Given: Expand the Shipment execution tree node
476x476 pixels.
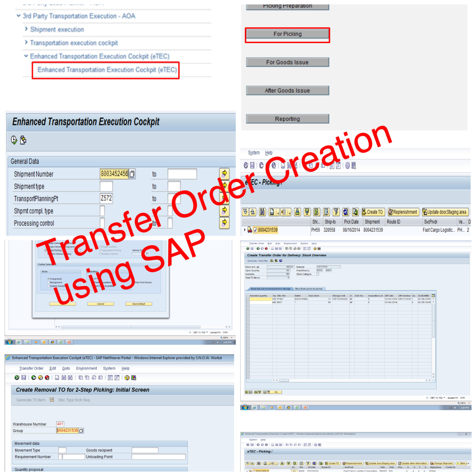Looking at the screenshot, I should (26, 29).
